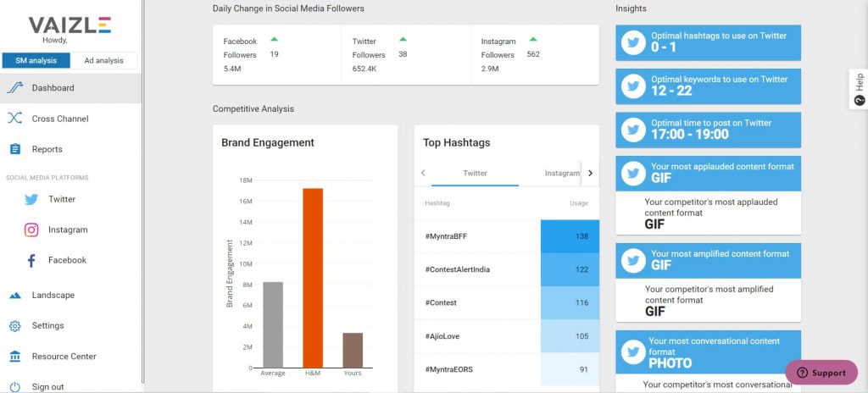The height and width of the screenshot is (393, 868).
Task: Click the Resource Center bank icon
Action: [x=15, y=357]
